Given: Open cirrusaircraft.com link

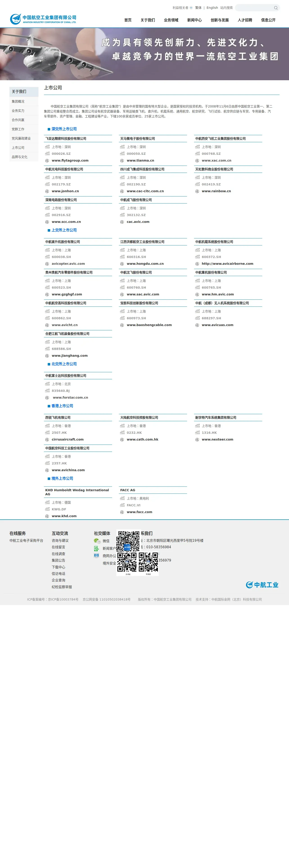Looking at the screenshot, I should coord(68,440).
